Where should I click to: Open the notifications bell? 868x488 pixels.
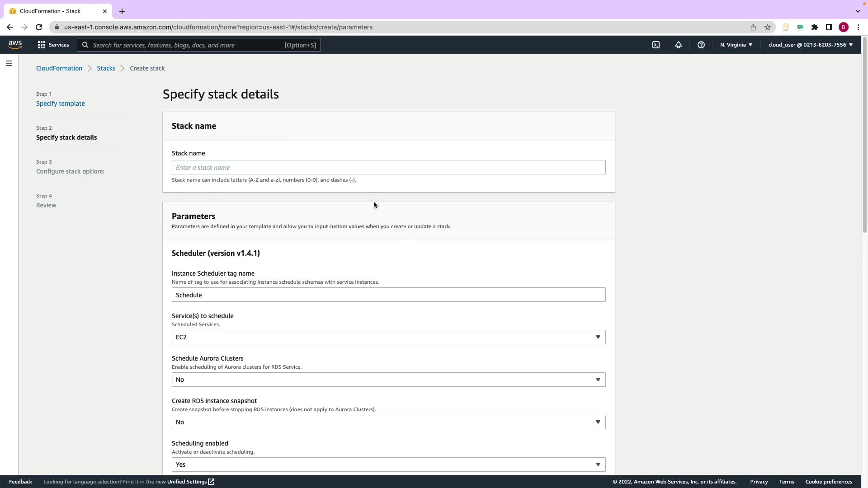coord(679,45)
